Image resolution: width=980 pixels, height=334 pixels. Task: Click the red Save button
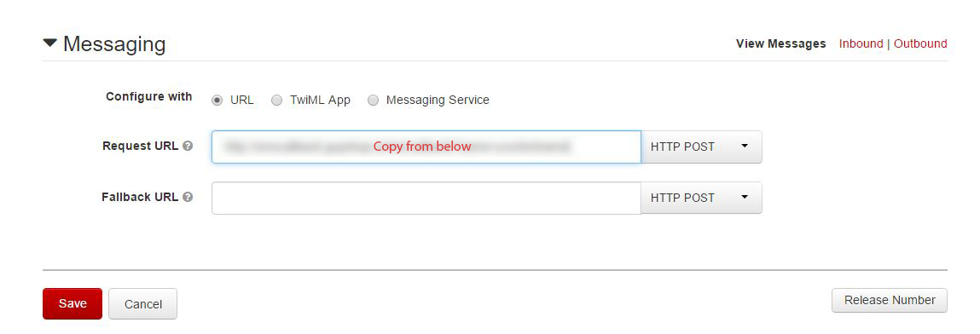72,303
